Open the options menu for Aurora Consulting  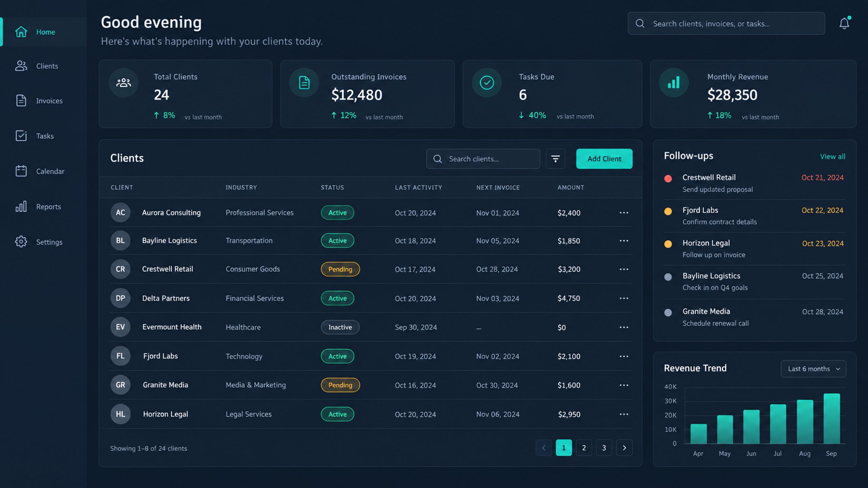tap(624, 213)
